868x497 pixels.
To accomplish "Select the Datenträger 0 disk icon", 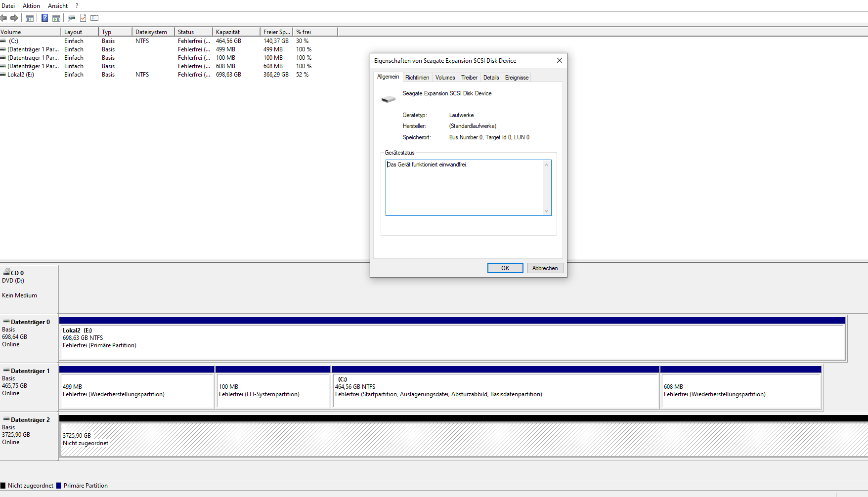I will coord(6,322).
